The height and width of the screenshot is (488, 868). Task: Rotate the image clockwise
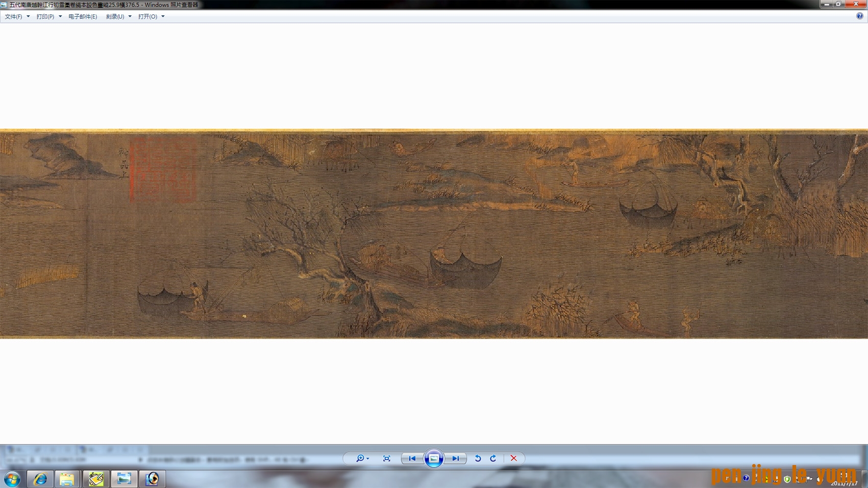coord(493,458)
